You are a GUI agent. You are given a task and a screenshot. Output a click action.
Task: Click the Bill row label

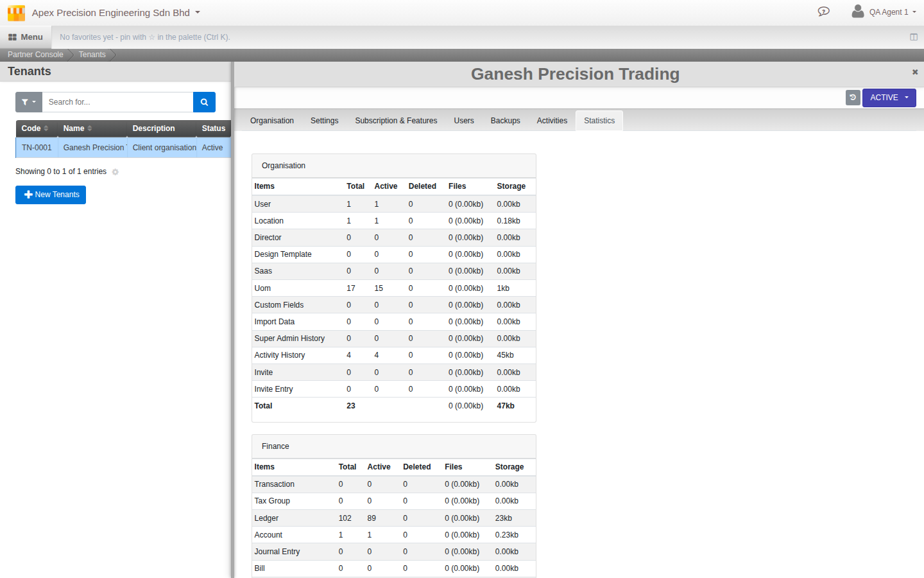coord(260,568)
